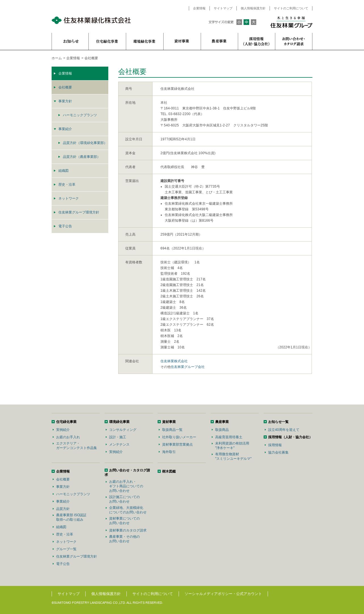Open the 採用情報 navigation menu
Image resolution: width=364 pixels, height=614 pixels.
tap(257, 41)
